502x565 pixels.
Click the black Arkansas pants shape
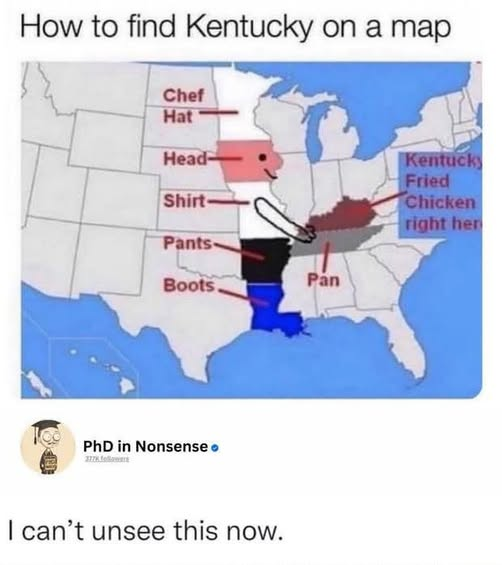click(264, 259)
